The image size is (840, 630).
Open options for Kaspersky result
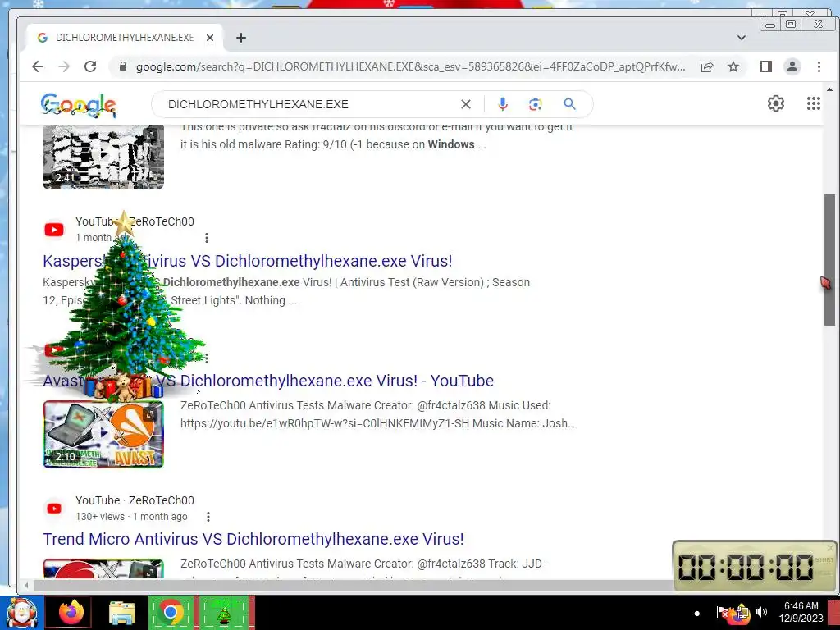tap(207, 238)
